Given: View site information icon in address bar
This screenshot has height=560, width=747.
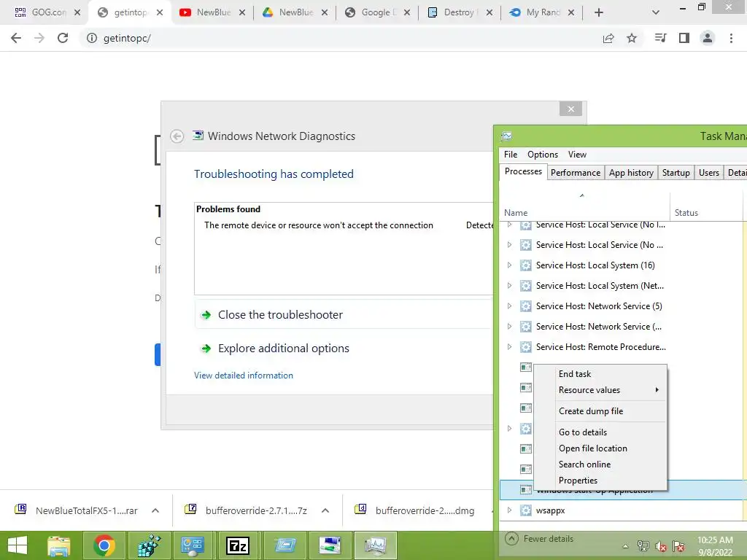Looking at the screenshot, I should click(91, 38).
